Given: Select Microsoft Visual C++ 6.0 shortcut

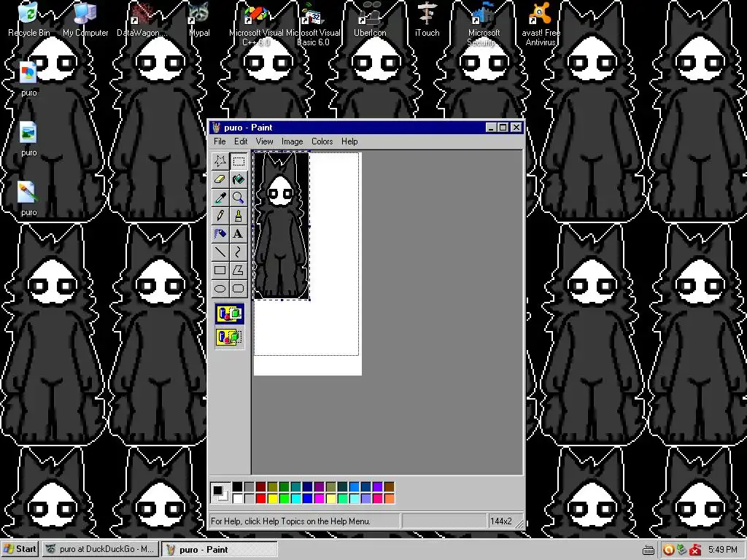Looking at the screenshot, I should click(x=256, y=25).
